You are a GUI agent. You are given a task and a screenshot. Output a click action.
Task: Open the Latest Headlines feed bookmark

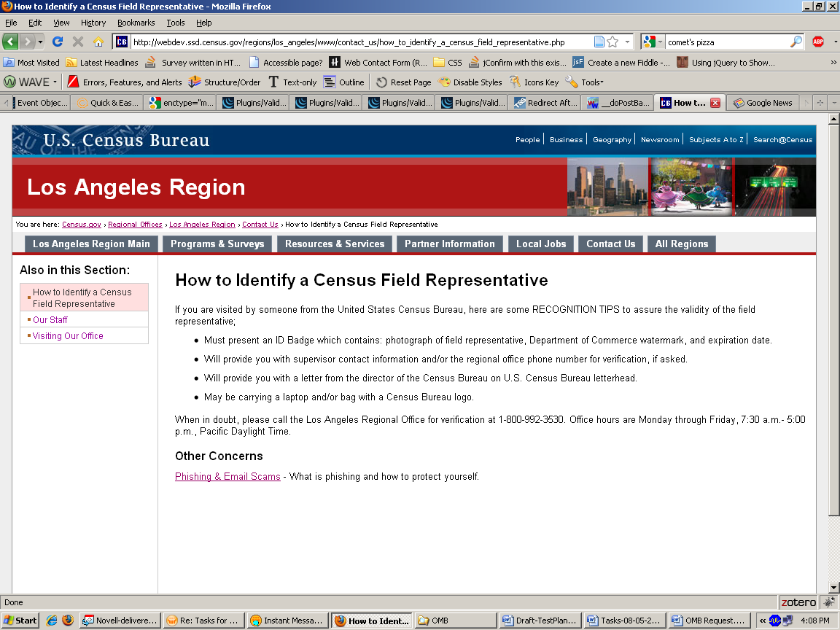click(x=102, y=63)
